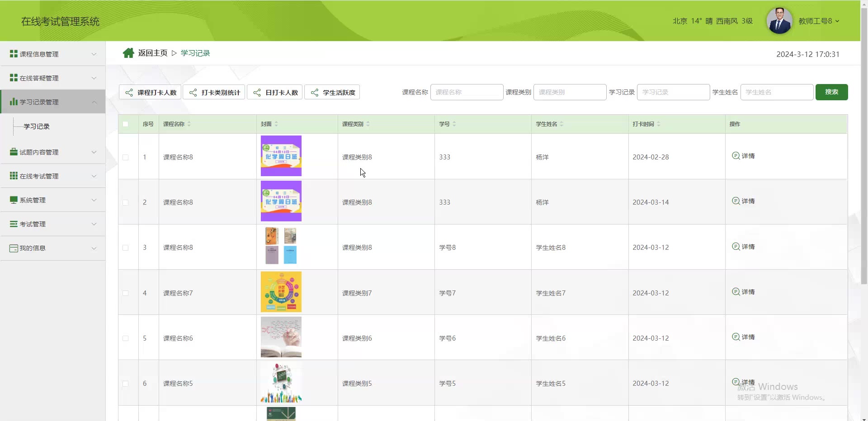
Task: Toggle the select-all checkbox in table header
Action: (x=126, y=124)
